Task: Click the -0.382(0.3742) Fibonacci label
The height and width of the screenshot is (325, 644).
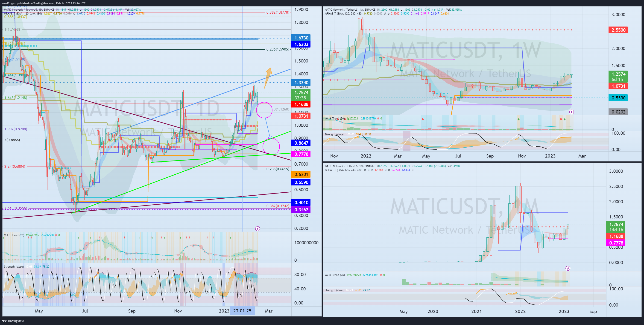Action: (x=277, y=206)
